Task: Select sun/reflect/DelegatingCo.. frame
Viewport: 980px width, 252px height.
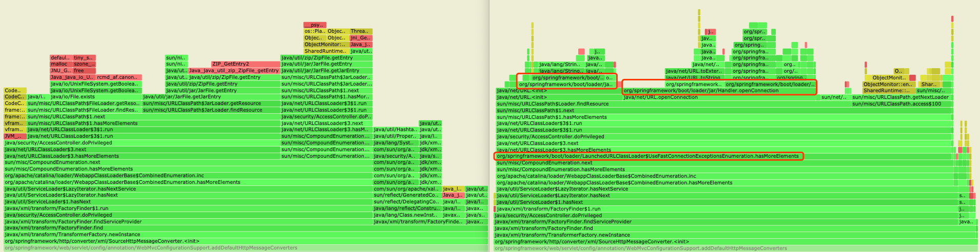Action: pyautogui.click(x=407, y=202)
